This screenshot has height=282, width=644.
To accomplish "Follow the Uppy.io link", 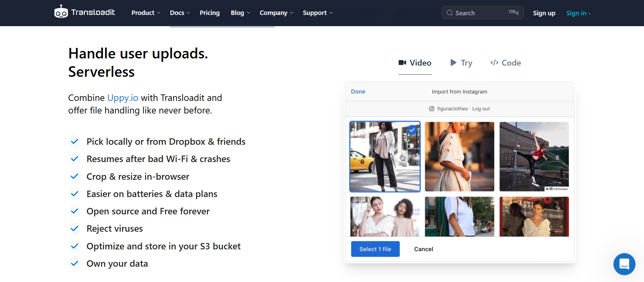I will (x=123, y=98).
